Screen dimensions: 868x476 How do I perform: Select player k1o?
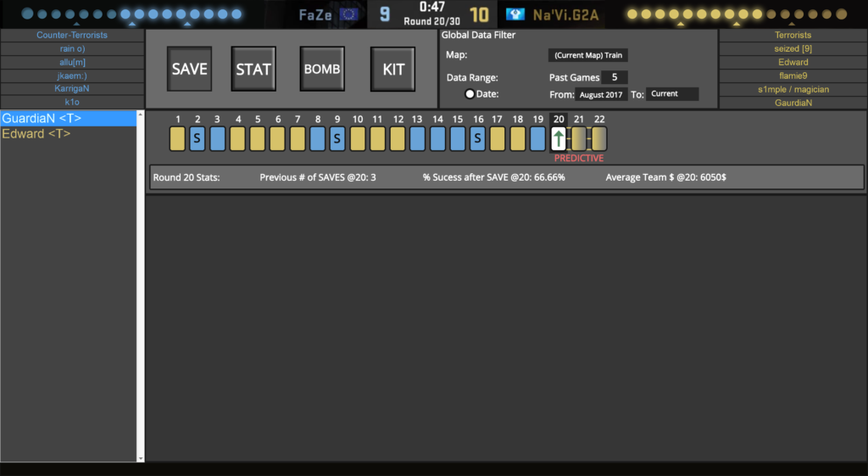[x=73, y=102]
